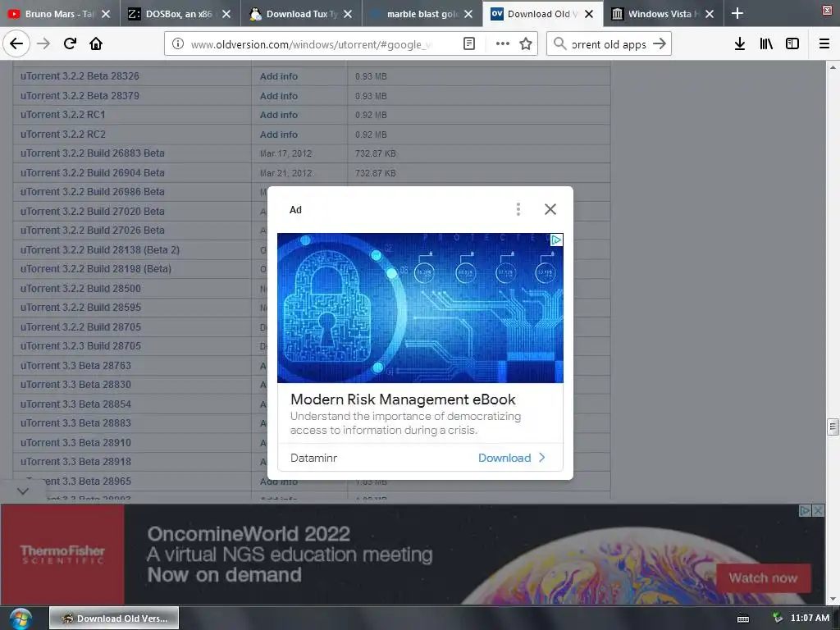Image resolution: width=840 pixels, height=630 pixels.
Task: Open uTorrent 3.3 Beta 28918
Action: [x=75, y=462]
